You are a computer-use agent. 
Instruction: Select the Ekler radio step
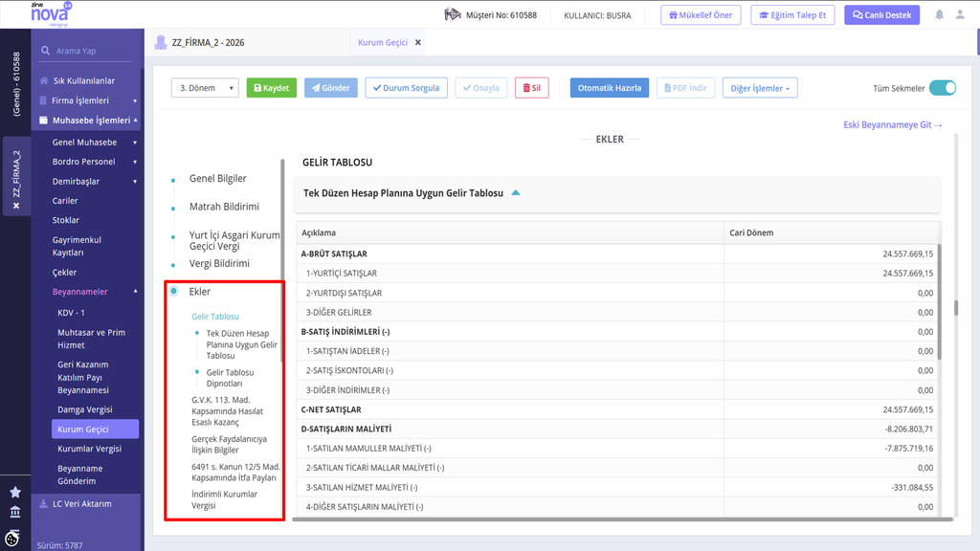tap(174, 291)
